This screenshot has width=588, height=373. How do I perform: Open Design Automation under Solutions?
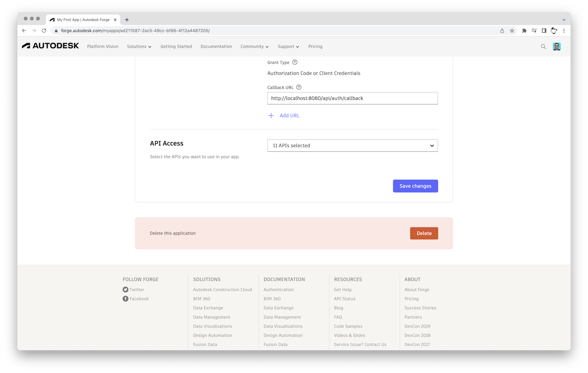tap(212, 335)
